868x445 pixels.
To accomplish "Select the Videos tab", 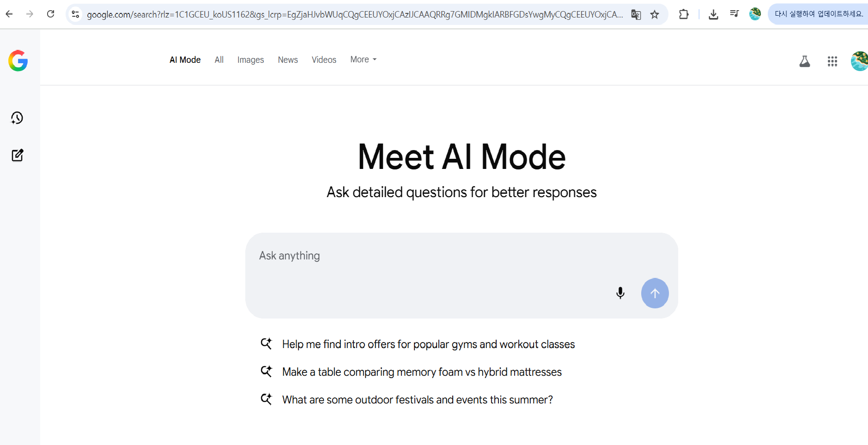I will (324, 60).
